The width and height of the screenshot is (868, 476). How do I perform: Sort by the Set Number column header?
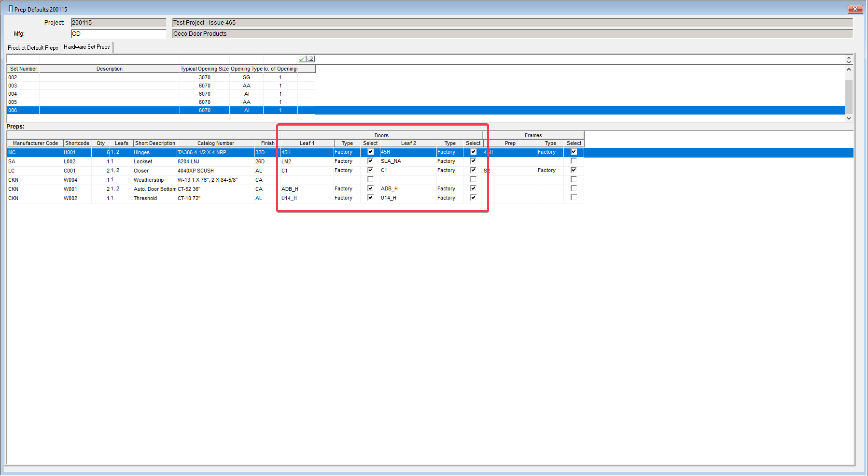(23, 69)
